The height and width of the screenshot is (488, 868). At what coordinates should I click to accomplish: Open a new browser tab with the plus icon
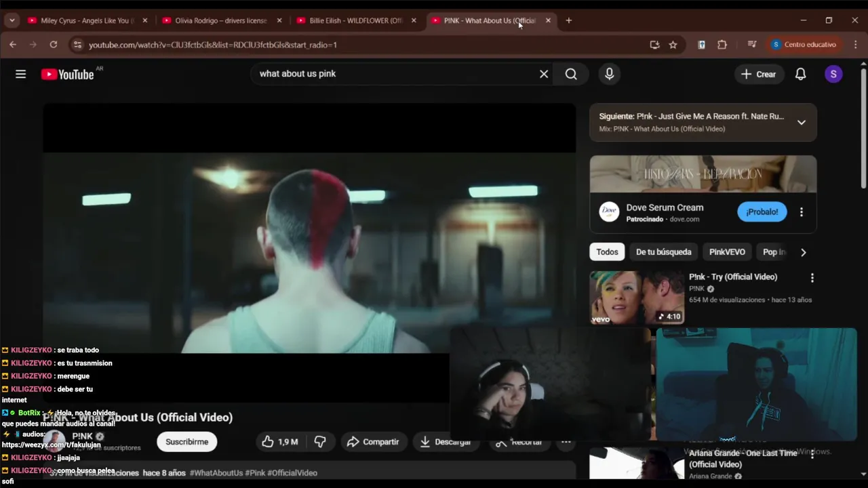click(x=568, y=20)
